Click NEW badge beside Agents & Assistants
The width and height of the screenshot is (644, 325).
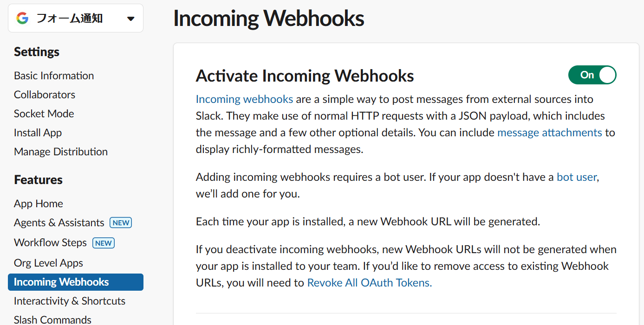pyautogui.click(x=121, y=223)
